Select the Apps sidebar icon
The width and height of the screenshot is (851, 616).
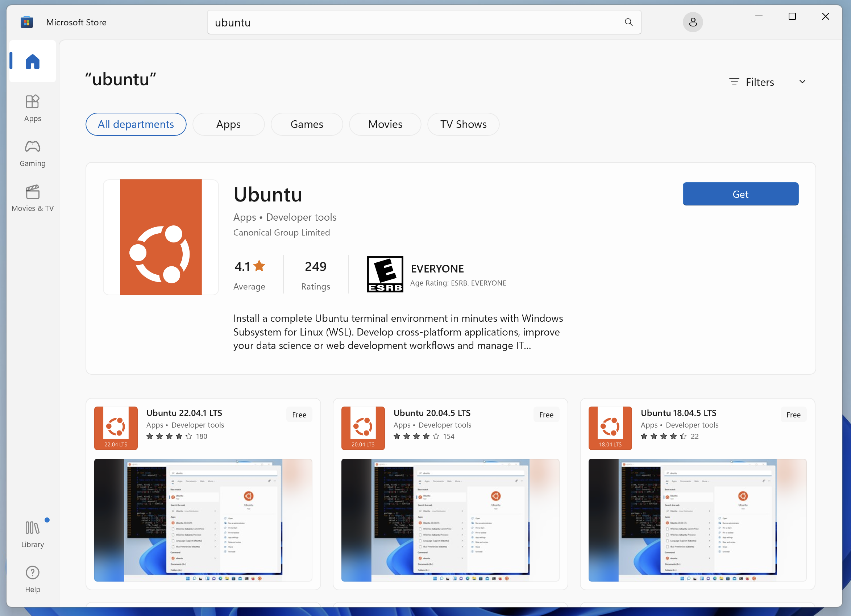[x=32, y=108]
